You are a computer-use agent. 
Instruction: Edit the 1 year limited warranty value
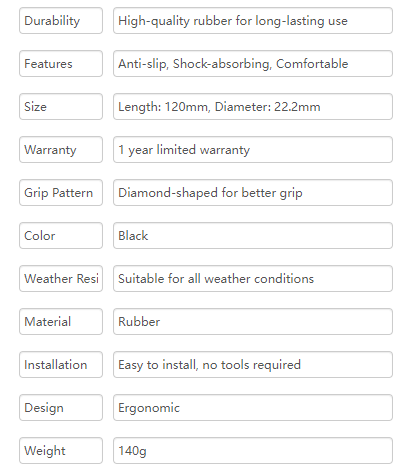[x=253, y=150]
